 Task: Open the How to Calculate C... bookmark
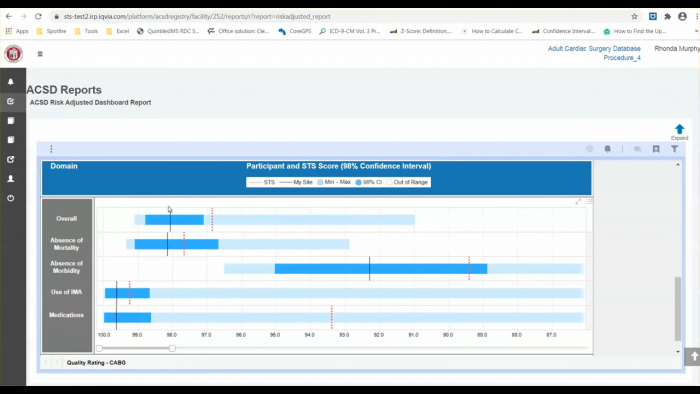[492, 31]
